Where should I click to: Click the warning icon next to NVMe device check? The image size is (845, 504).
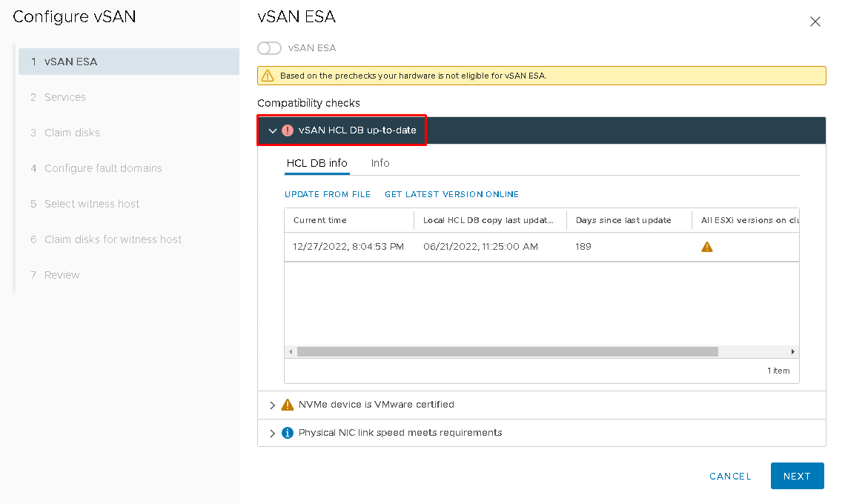tap(287, 405)
